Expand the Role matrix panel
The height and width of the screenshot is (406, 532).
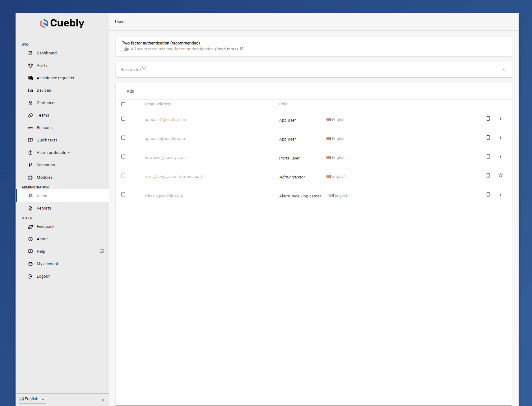(504, 69)
